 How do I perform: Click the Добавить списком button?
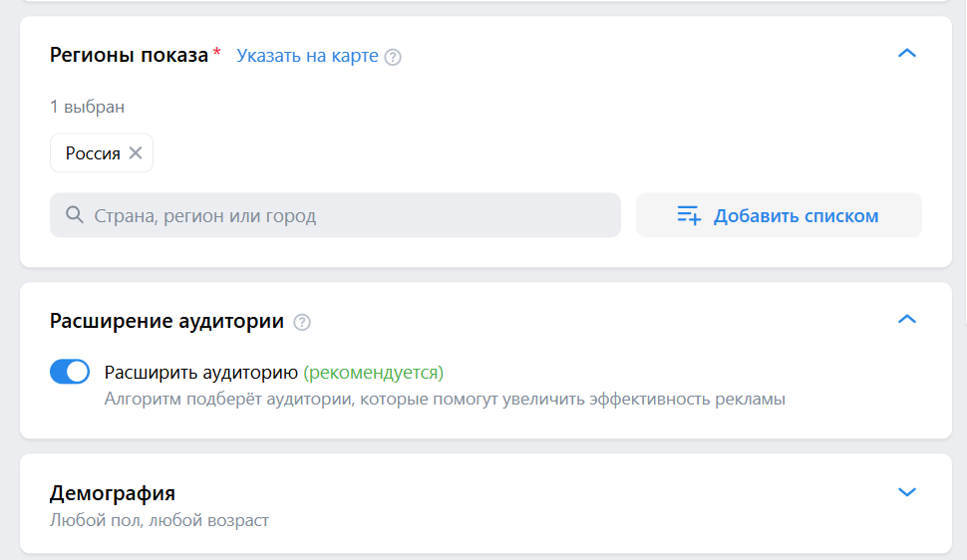coord(779,215)
